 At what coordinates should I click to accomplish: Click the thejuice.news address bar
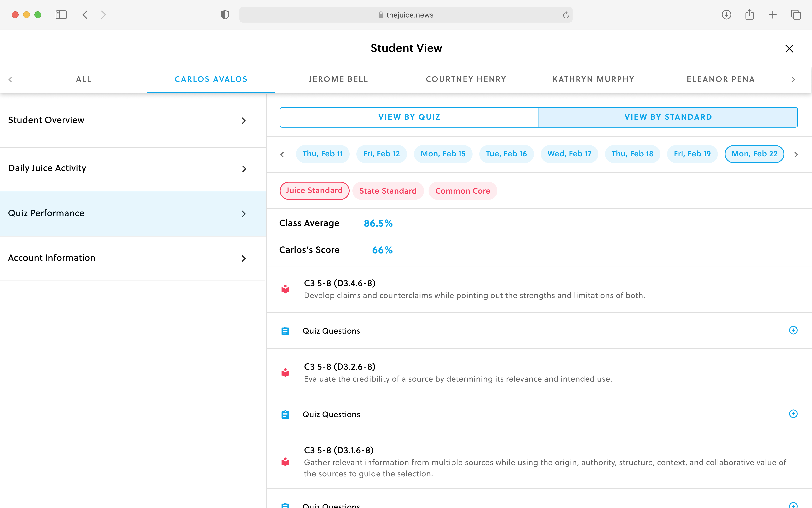point(406,15)
